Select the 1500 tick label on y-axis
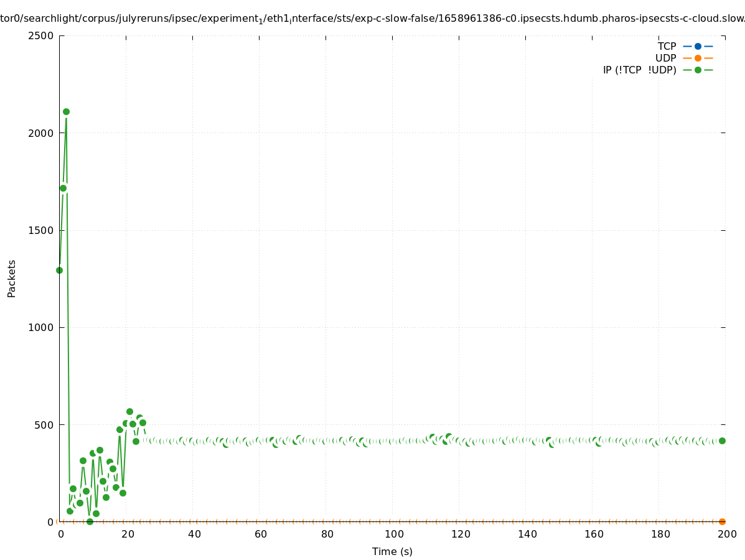 pyautogui.click(x=41, y=230)
